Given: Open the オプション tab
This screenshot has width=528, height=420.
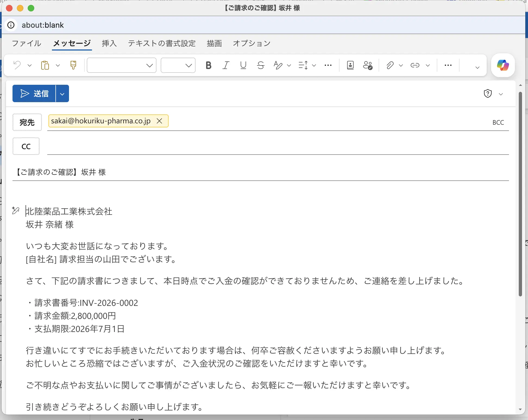Looking at the screenshot, I should tap(252, 43).
